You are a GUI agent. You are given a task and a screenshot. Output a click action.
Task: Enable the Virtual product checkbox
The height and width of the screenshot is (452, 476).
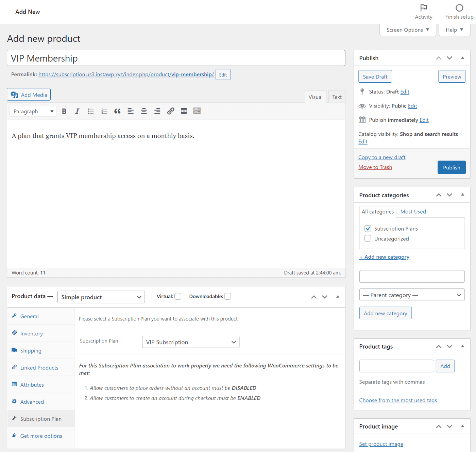pos(178,296)
